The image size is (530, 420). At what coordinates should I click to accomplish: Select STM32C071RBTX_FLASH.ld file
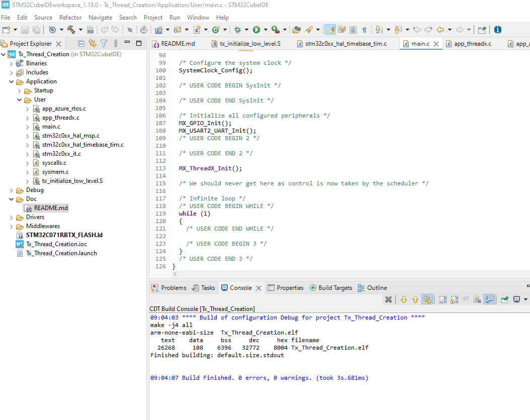pos(64,235)
